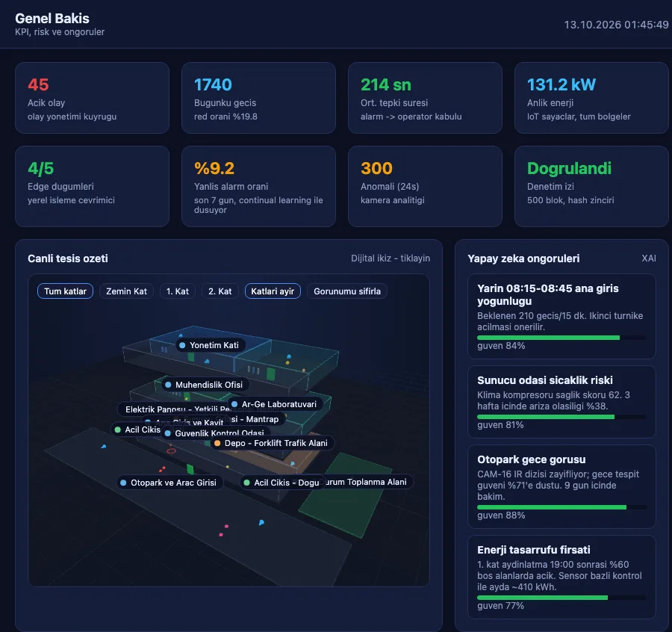Open the 131.2 kW Anlik enerji card
Image resolution: width=672 pixels, height=632 pixels.
click(x=591, y=98)
